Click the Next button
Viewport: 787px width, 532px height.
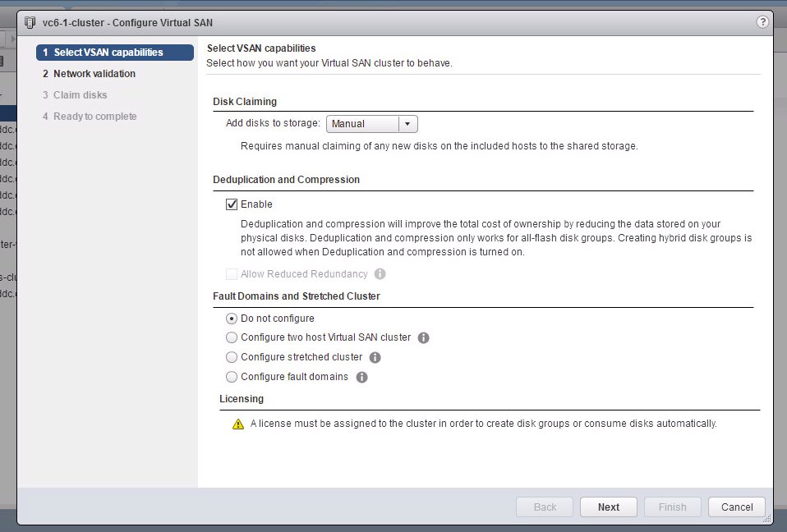(x=608, y=507)
